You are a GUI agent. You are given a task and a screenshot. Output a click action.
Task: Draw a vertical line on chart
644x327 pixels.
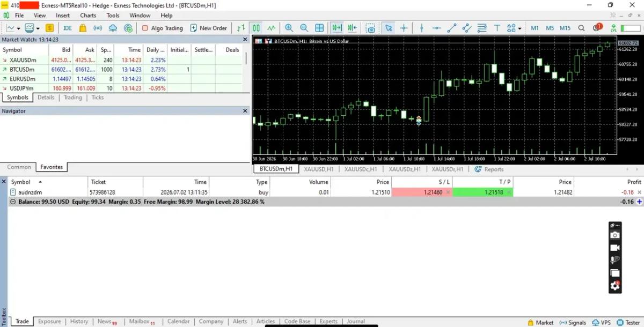[422, 28]
